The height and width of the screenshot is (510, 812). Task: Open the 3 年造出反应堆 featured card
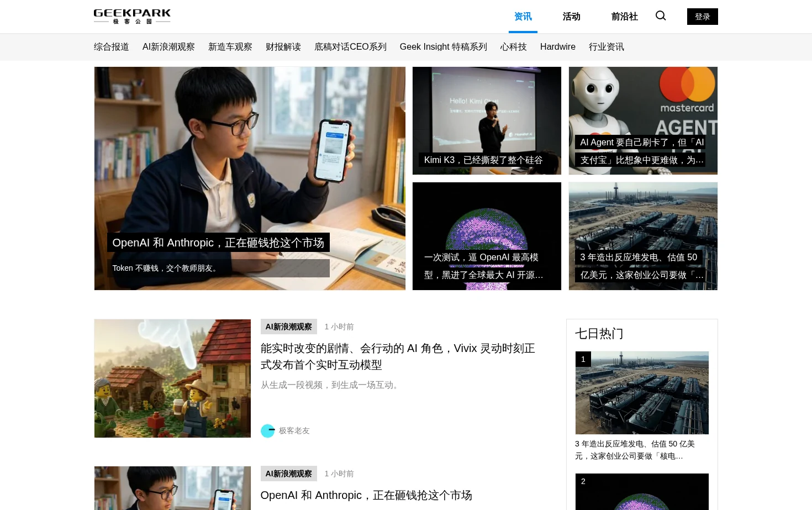click(x=643, y=236)
